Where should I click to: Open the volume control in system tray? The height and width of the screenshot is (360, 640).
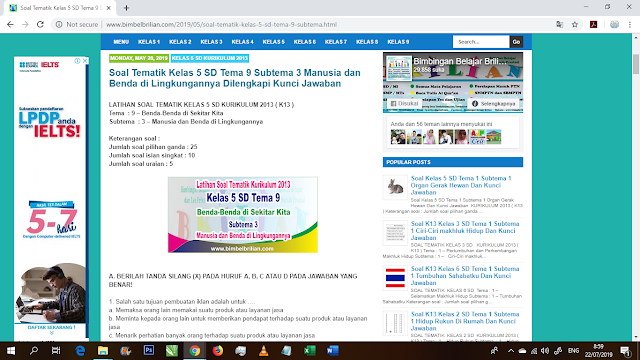545,351
